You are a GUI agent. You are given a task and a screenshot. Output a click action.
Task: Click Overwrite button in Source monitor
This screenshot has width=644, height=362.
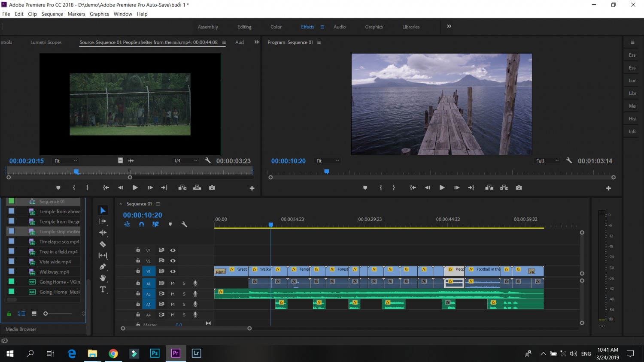tap(197, 188)
